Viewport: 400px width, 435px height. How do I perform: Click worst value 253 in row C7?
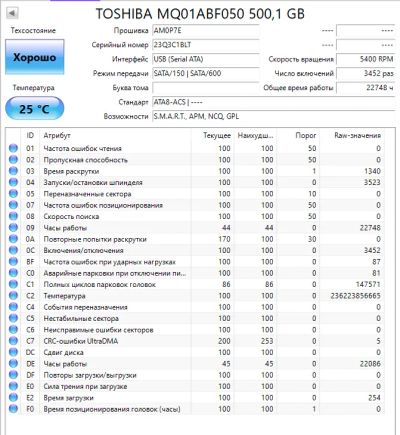coord(267,341)
